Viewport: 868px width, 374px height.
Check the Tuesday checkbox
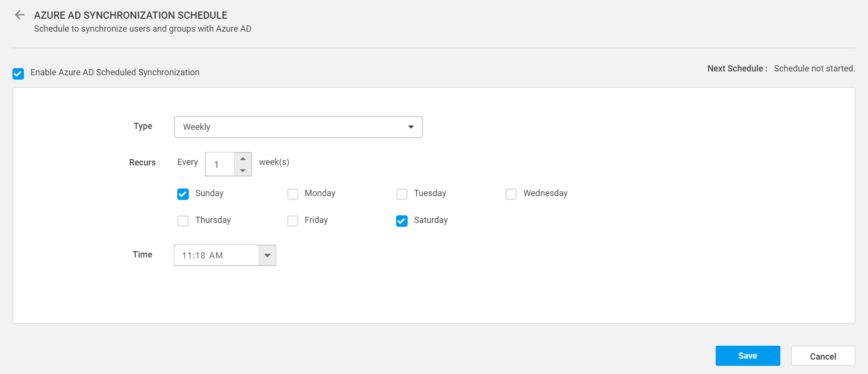[402, 194]
